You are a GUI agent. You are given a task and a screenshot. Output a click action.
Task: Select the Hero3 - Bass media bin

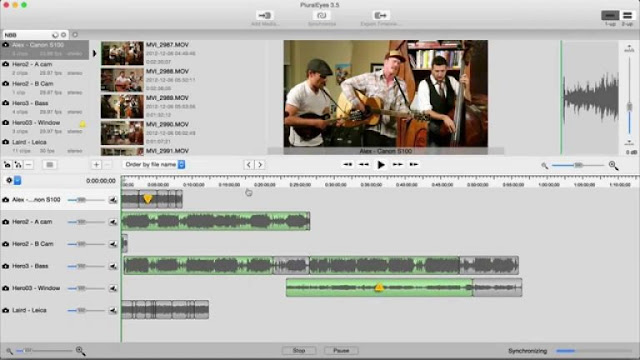pyautogui.click(x=45, y=107)
